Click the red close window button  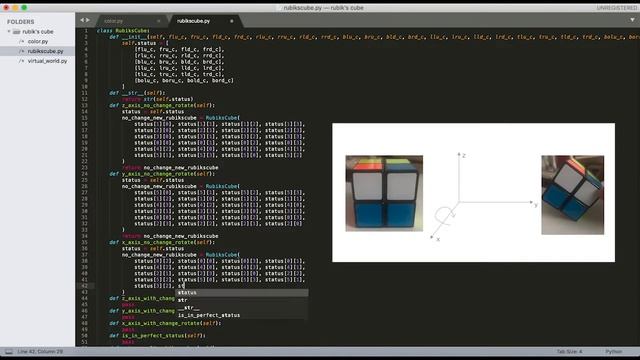6,7
